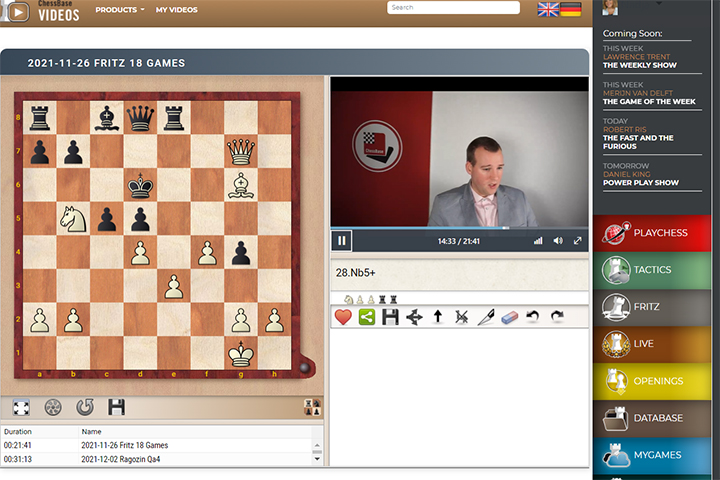The height and width of the screenshot is (480, 720).
Task: Click video list scrollbar down arrow
Action: coord(317,458)
